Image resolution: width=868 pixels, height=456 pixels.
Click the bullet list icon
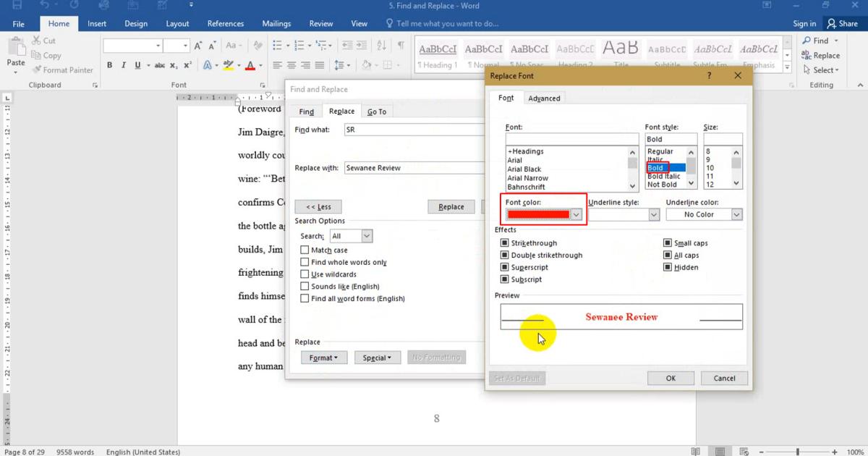(278, 46)
